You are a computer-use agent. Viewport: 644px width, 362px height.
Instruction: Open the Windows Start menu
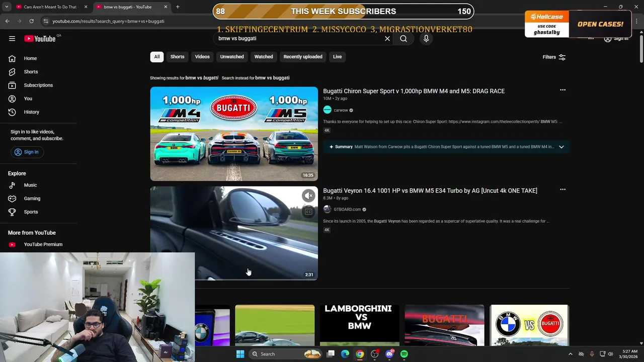[240, 354]
